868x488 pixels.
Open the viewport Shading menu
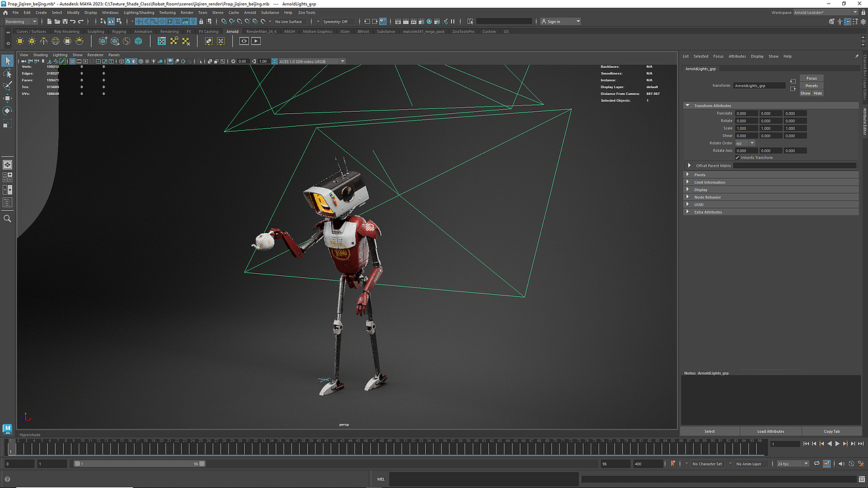(x=41, y=55)
